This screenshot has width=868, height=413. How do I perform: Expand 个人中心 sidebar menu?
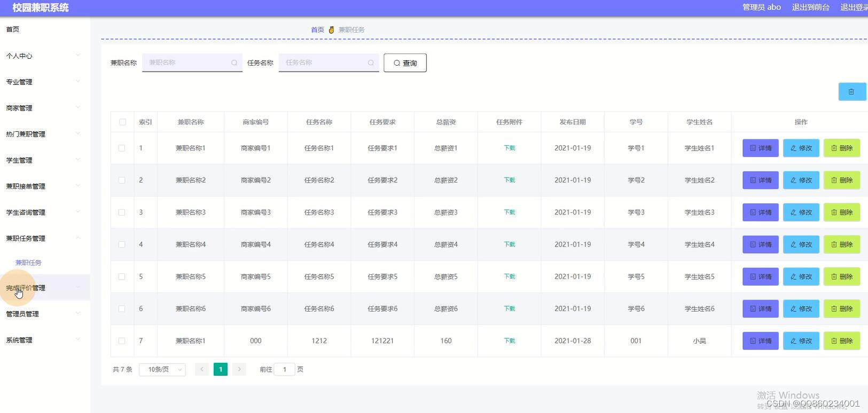(45, 55)
